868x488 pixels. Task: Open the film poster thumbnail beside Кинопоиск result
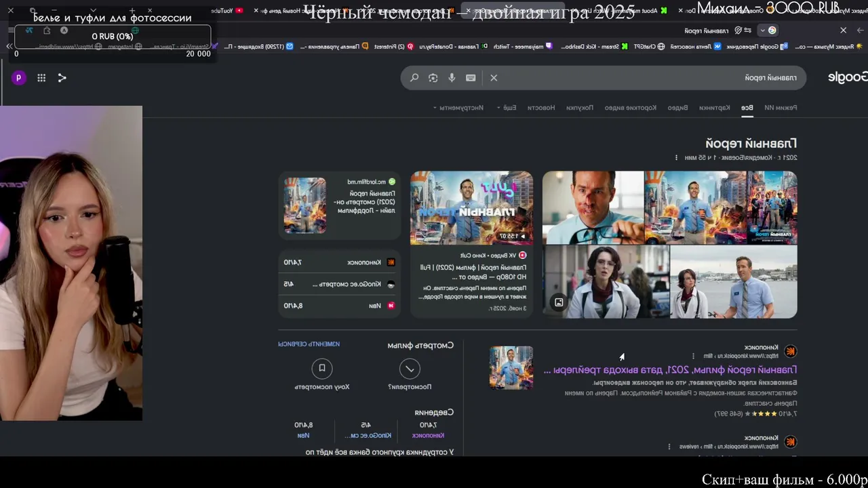(x=511, y=368)
